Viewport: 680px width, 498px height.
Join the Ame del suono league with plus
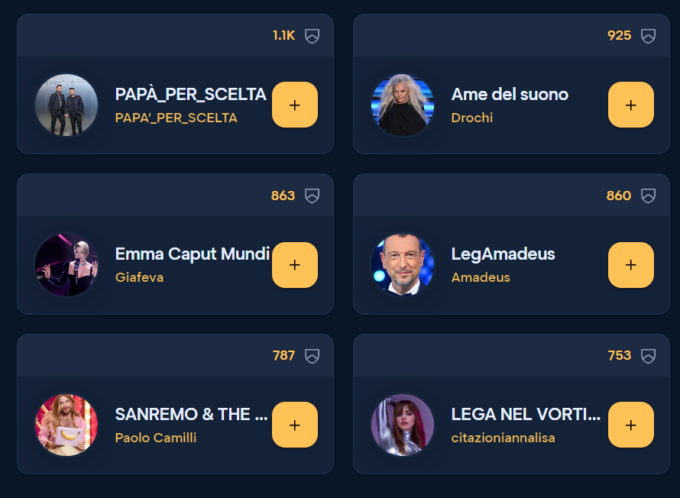pyautogui.click(x=631, y=105)
